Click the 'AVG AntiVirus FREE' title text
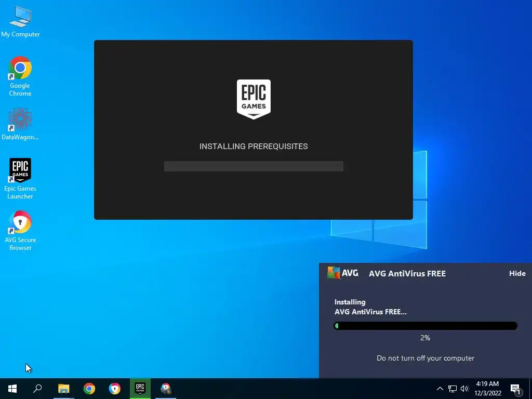This screenshot has height=399, width=532. click(407, 273)
